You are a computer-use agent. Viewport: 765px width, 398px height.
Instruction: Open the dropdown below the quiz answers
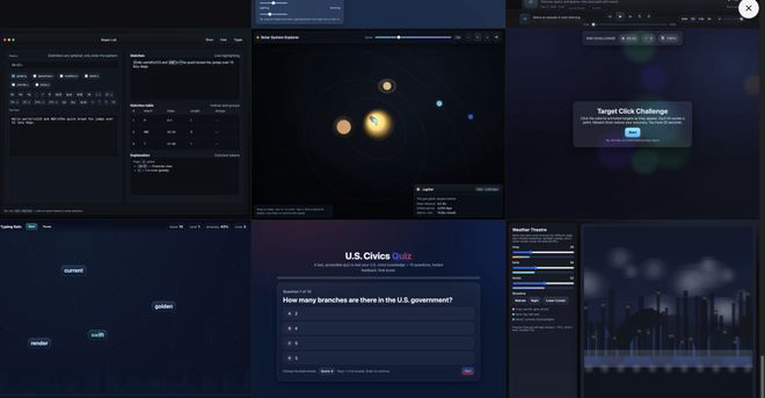tap(326, 371)
